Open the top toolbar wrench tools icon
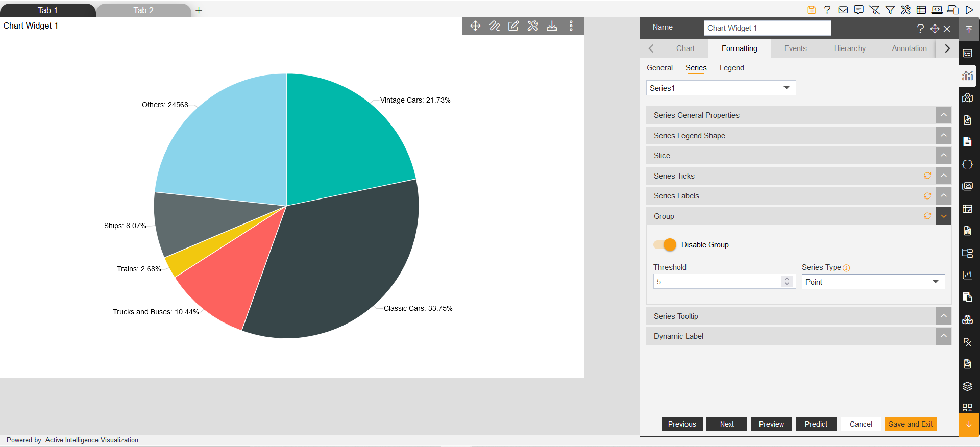 (906, 10)
